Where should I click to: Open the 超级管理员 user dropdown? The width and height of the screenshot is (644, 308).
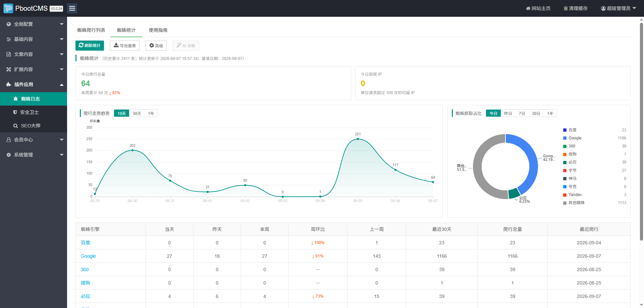point(619,8)
